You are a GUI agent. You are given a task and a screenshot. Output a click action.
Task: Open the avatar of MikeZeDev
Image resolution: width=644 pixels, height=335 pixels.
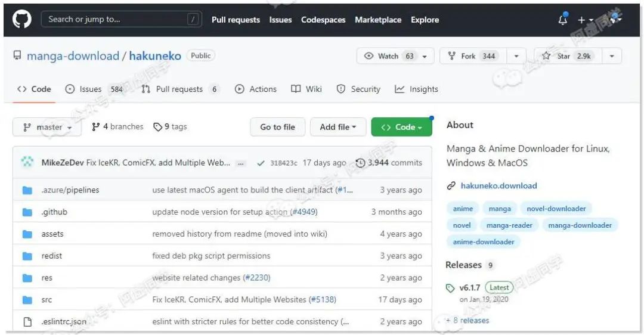tap(27, 162)
